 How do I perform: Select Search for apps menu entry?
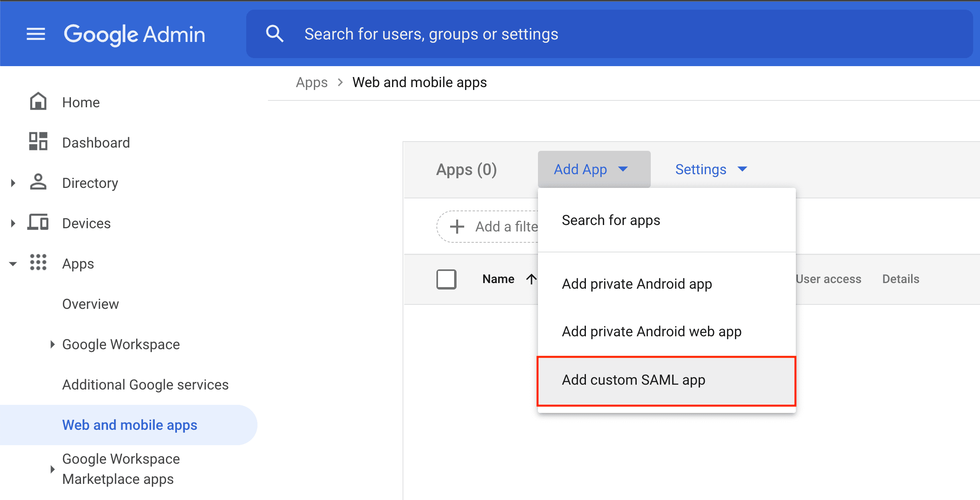click(611, 220)
